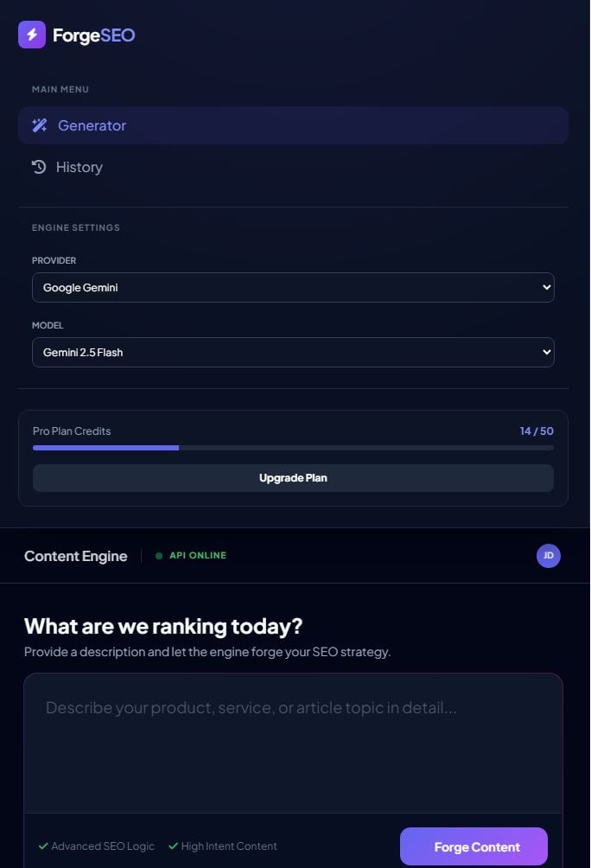
Task: Click the Provider dropdown arrow chevron
Action: pos(545,288)
